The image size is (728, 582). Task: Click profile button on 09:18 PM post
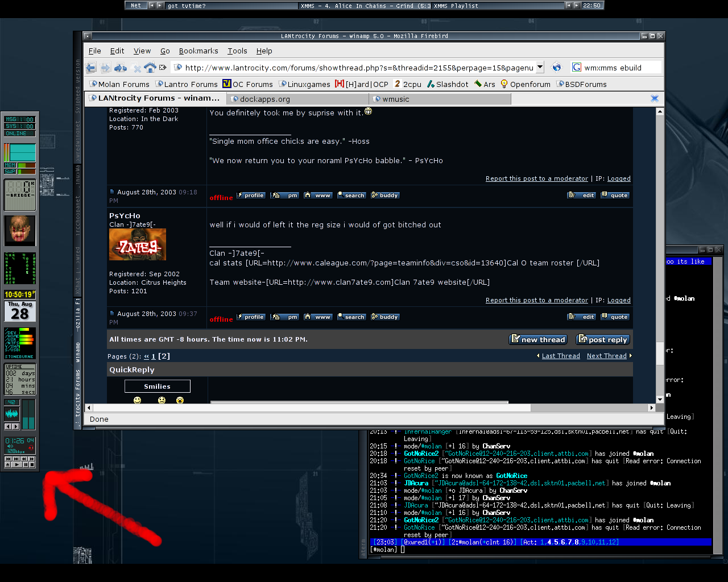point(250,195)
